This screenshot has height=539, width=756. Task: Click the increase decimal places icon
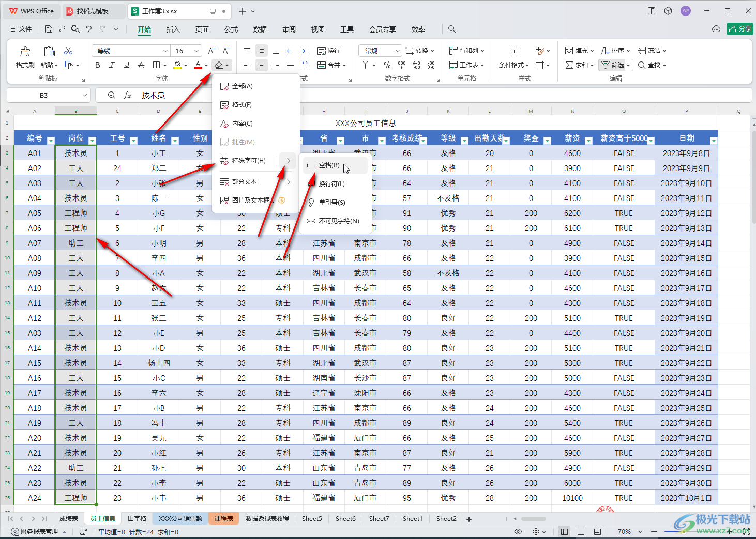[417, 65]
